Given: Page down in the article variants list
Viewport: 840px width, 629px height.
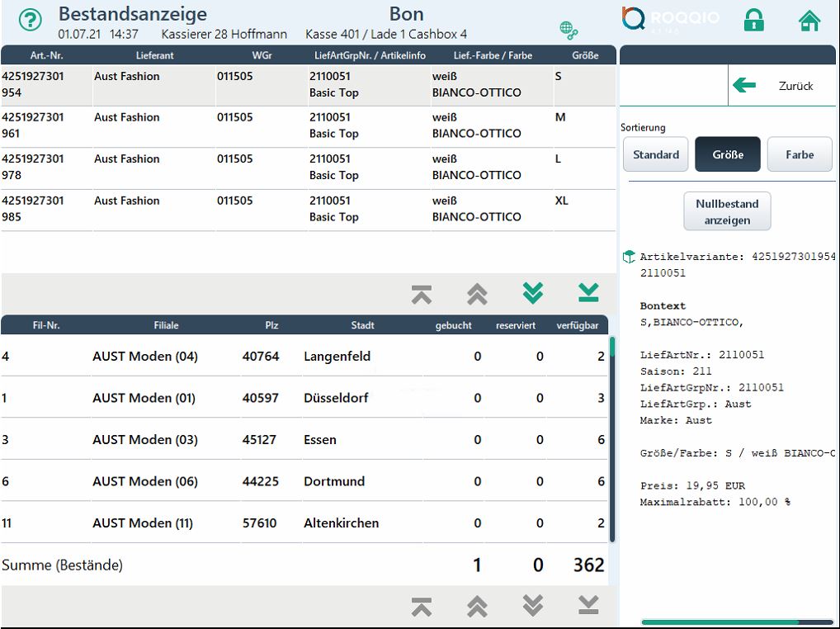Looking at the screenshot, I should pos(533,293).
